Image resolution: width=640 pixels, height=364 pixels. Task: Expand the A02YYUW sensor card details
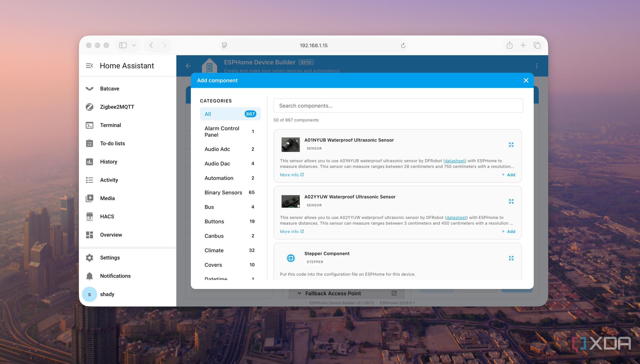click(511, 201)
